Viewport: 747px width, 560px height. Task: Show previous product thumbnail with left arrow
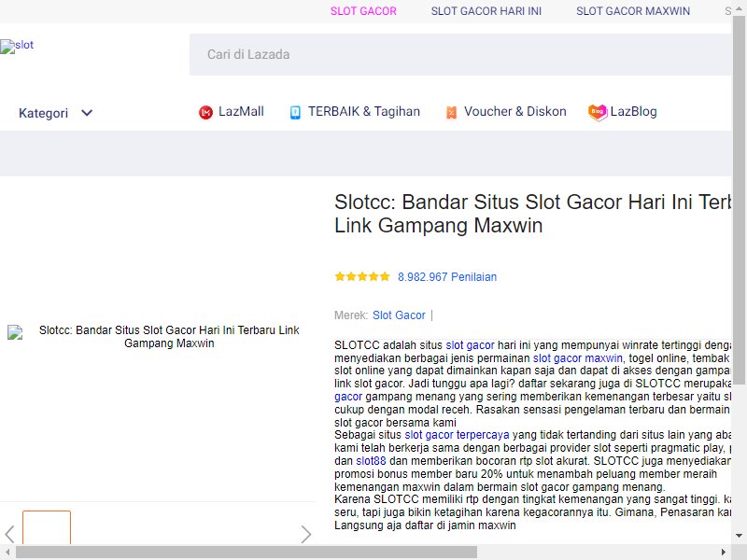click(9, 534)
